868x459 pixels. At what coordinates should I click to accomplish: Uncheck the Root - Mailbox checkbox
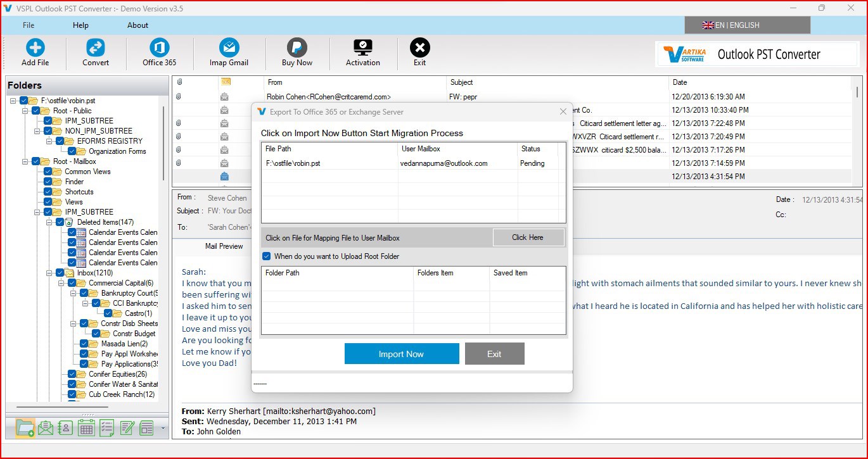click(x=36, y=161)
